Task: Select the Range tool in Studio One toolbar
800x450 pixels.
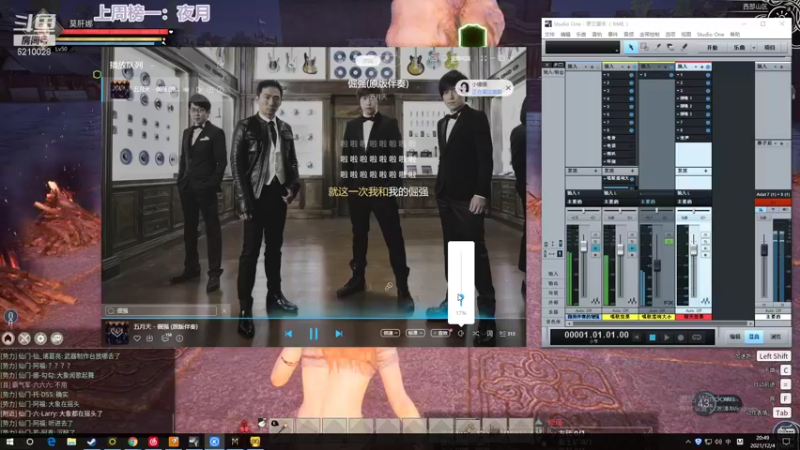Action: pyautogui.click(x=644, y=47)
